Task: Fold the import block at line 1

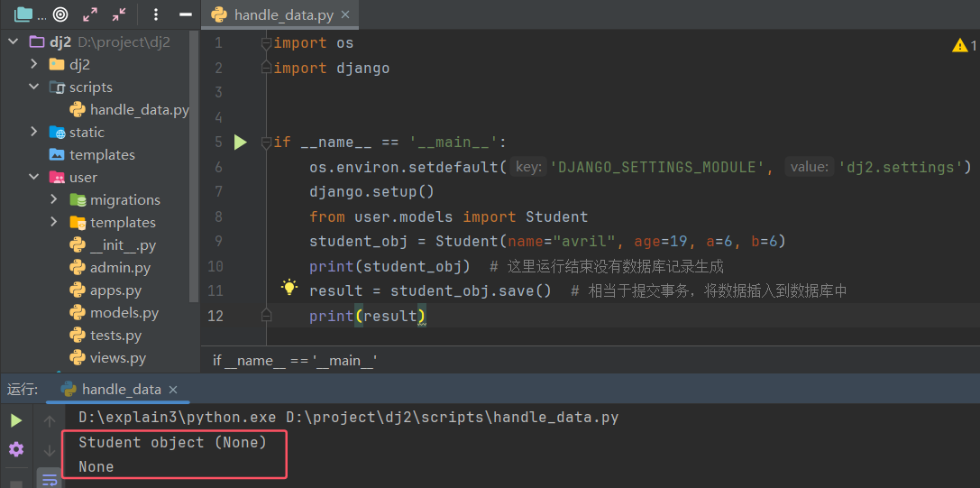Action: pyautogui.click(x=266, y=43)
